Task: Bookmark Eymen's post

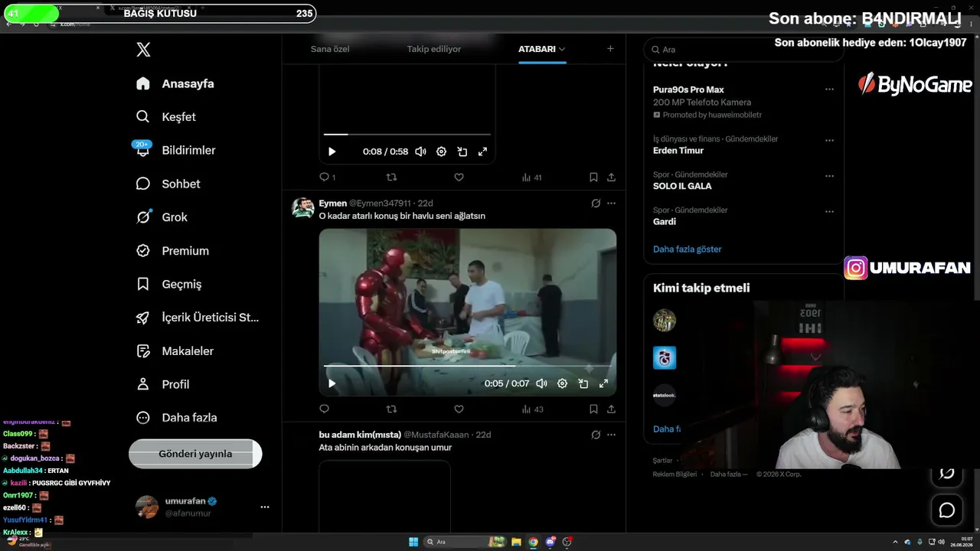Action: 593,409
